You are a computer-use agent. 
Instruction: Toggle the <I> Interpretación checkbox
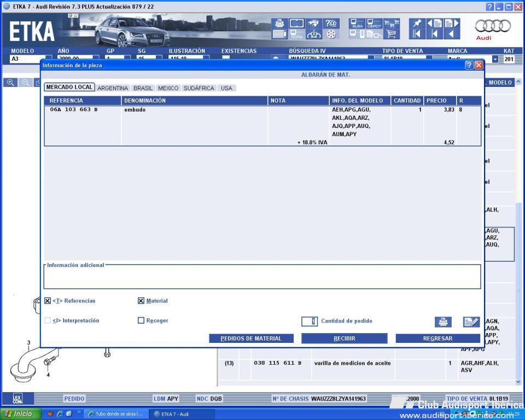pyautogui.click(x=48, y=320)
